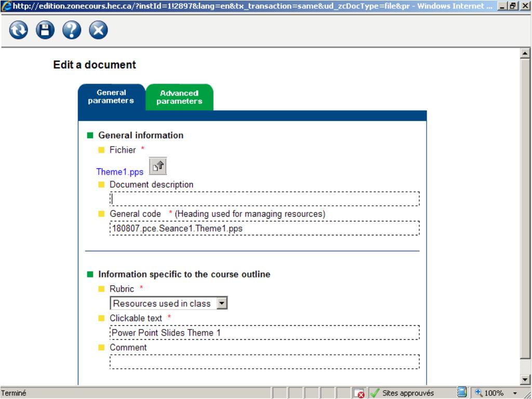Click the Information specific to course outline heading
532x399 pixels.
(184, 274)
